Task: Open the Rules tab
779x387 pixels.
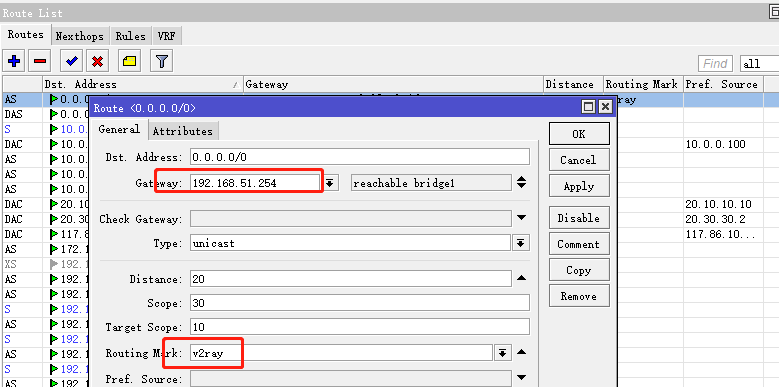Action: click(131, 36)
